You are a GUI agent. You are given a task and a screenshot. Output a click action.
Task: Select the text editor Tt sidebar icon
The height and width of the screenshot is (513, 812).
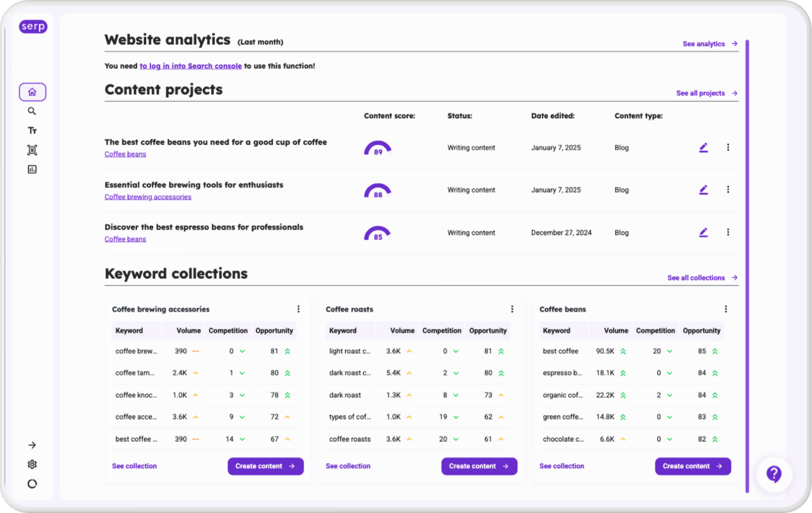tap(33, 131)
